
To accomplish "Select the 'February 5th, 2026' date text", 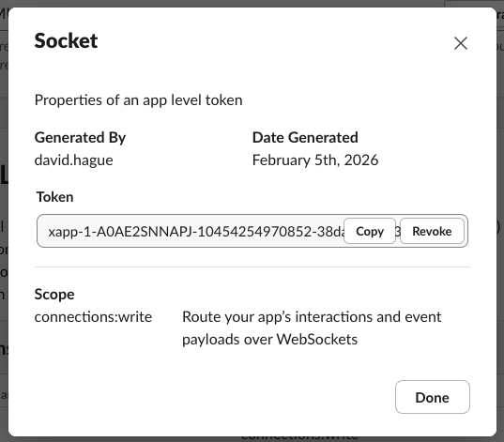I will point(315,160).
